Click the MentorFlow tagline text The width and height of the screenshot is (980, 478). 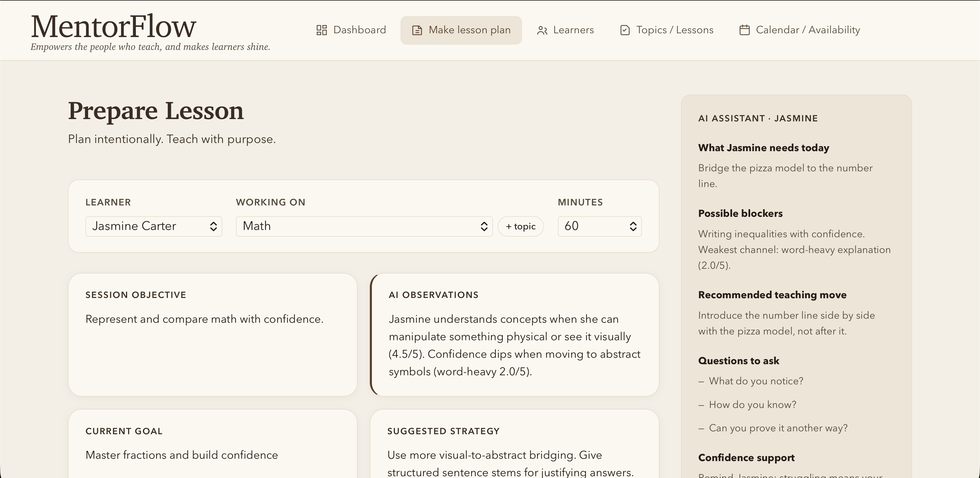150,47
